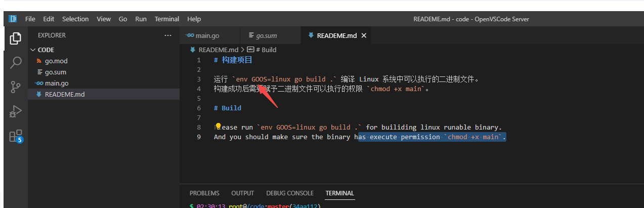The image size is (644, 208).
Task: Open the Search view in activity bar
Action: 16,63
